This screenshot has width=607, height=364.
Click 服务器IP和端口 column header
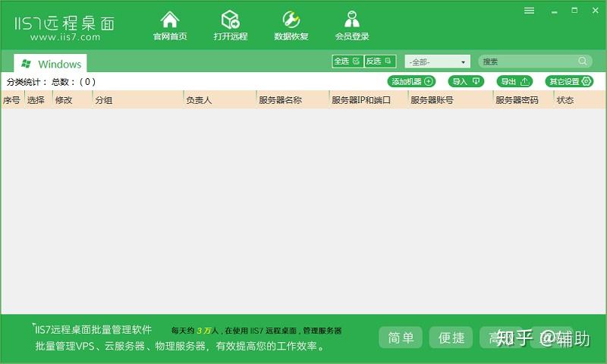369,100
